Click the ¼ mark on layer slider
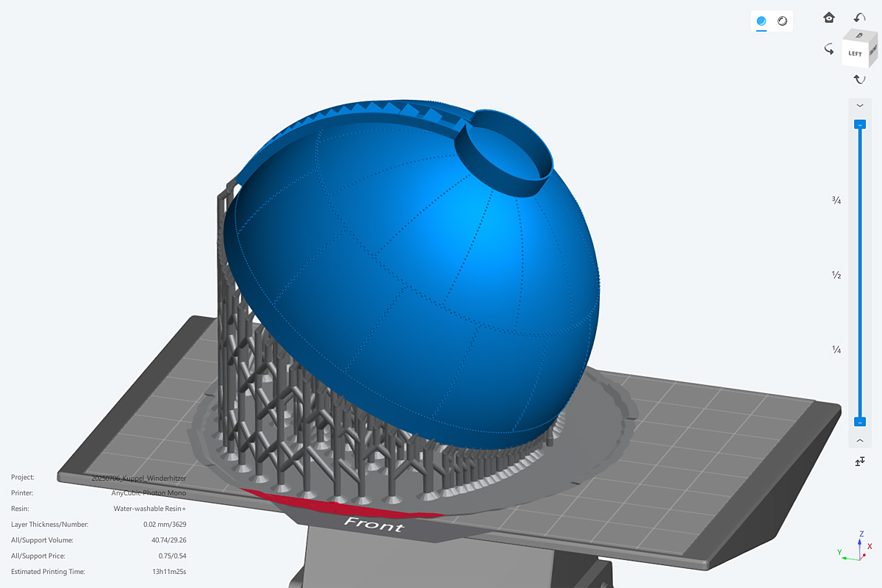This screenshot has height=588, width=882. [836, 350]
